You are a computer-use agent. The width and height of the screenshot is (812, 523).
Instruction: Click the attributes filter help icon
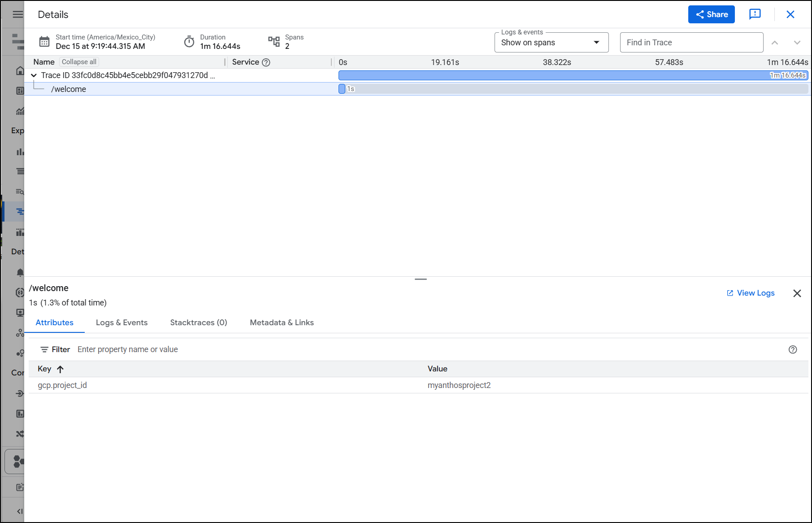tap(792, 350)
